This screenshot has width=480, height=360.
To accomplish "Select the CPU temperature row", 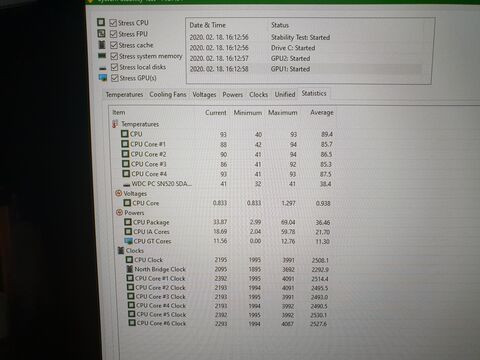I will [x=227, y=134].
